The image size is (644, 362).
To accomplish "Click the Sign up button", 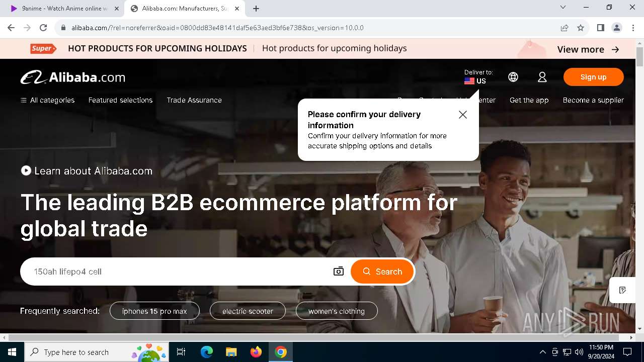I will (x=594, y=77).
